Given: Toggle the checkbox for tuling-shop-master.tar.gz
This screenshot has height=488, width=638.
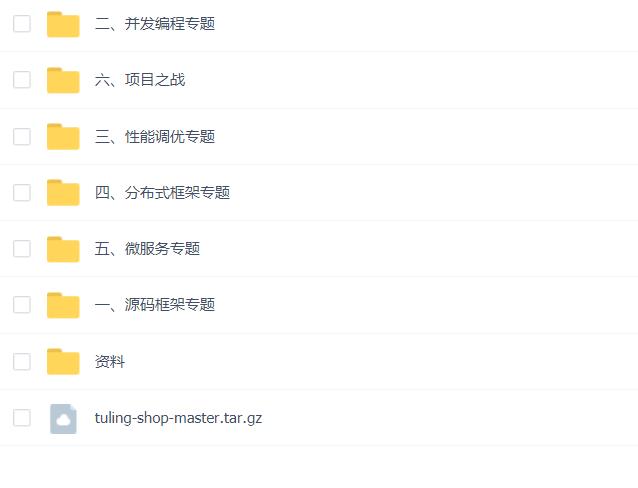Looking at the screenshot, I should (x=22, y=418).
